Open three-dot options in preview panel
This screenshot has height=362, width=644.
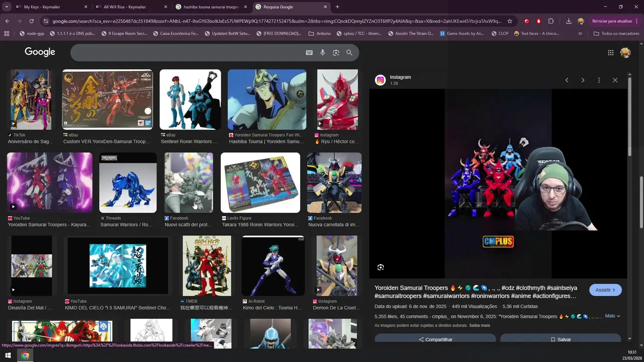click(599, 80)
